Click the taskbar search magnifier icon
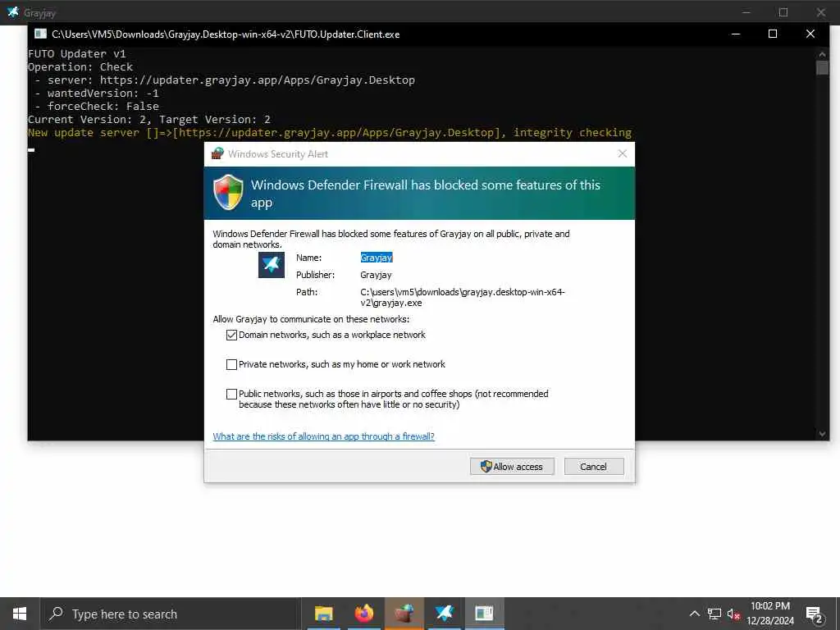Image resolution: width=840 pixels, height=630 pixels. [x=56, y=614]
